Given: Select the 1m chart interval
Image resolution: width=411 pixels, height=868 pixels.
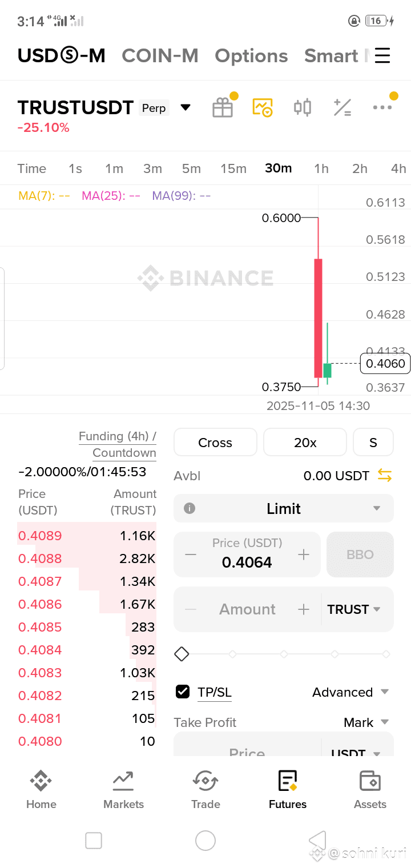Looking at the screenshot, I should point(114,168).
